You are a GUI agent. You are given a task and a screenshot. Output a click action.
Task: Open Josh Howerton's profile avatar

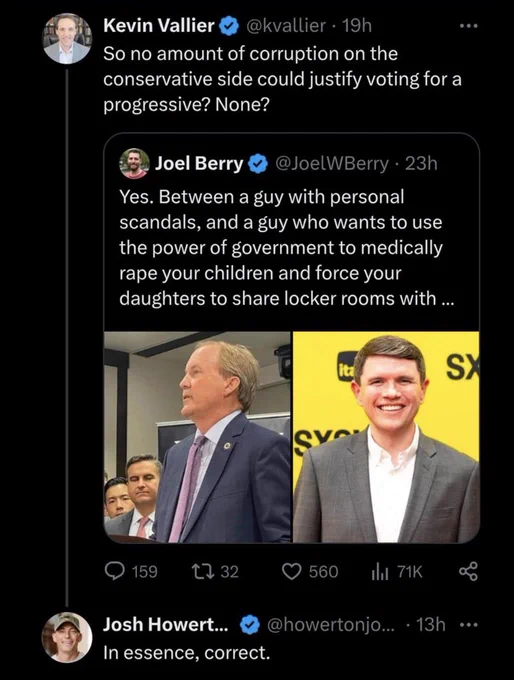(67, 637)
